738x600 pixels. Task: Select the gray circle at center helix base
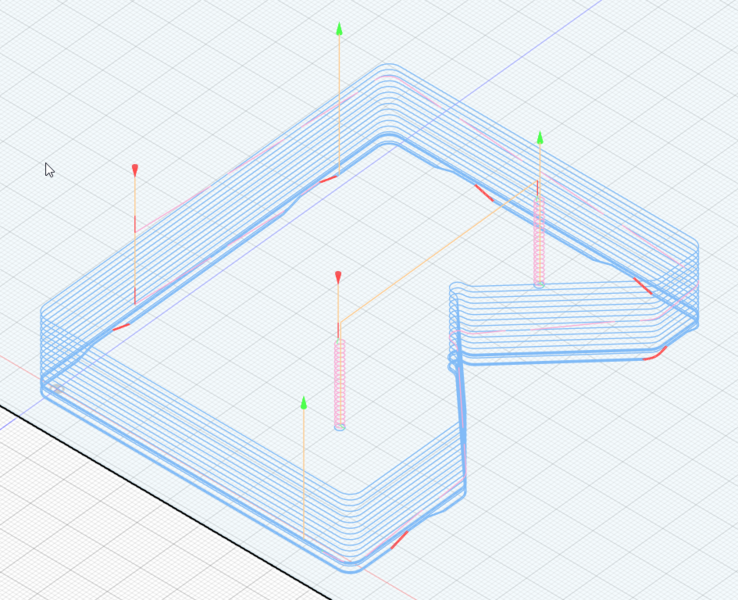click(x=339, y=427)
